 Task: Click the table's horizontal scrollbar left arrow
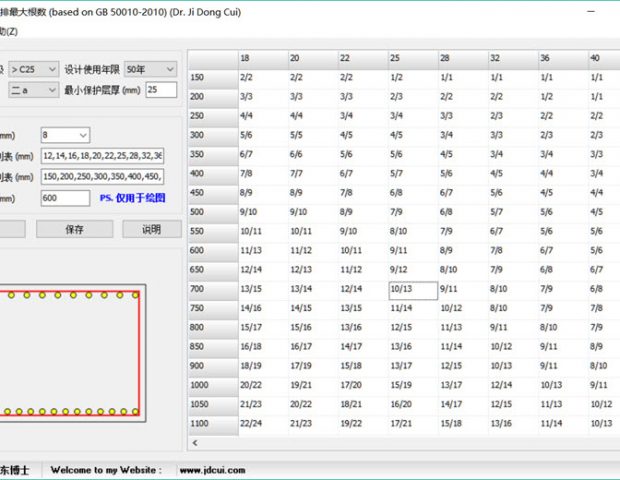click(x=194, y=443)
